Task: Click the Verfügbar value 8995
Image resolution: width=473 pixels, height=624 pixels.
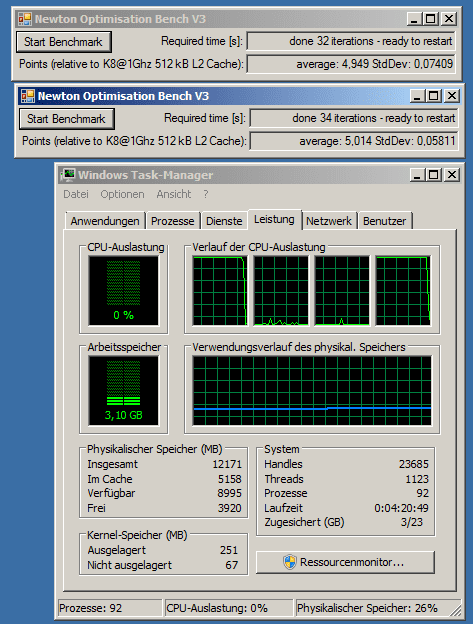Action: point(230,493)
